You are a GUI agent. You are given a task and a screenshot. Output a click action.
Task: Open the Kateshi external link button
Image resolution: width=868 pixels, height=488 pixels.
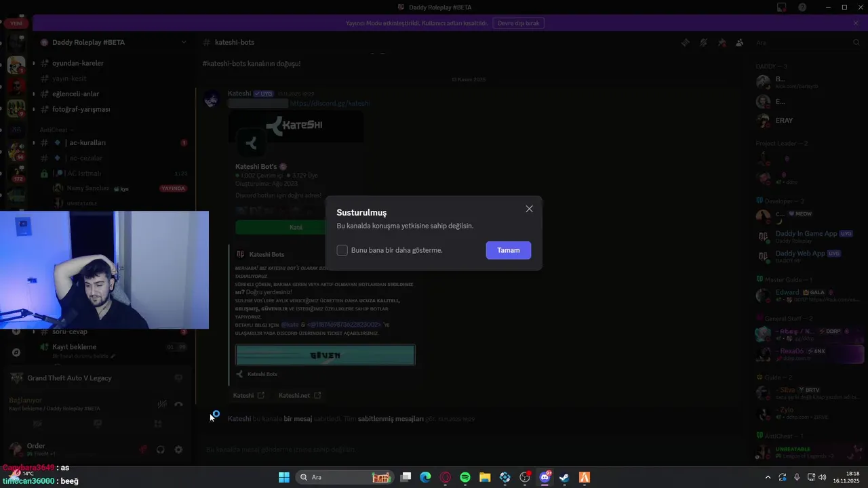click(x=248, y=395)
